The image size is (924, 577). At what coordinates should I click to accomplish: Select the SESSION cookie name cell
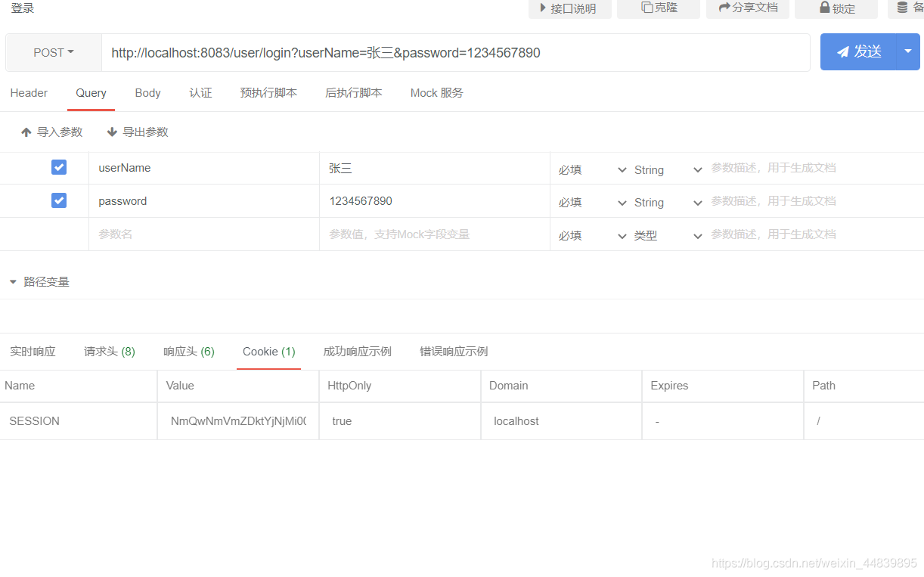(x=79, y=421)
